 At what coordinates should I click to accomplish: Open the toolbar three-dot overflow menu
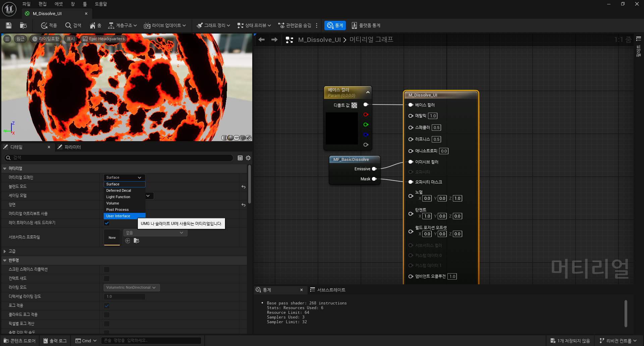click(x=317, y=25)
